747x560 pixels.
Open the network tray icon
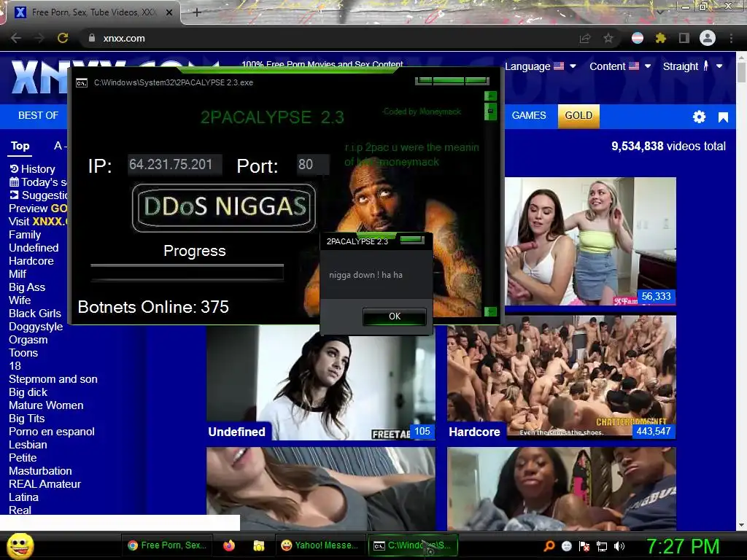(602, 546)
